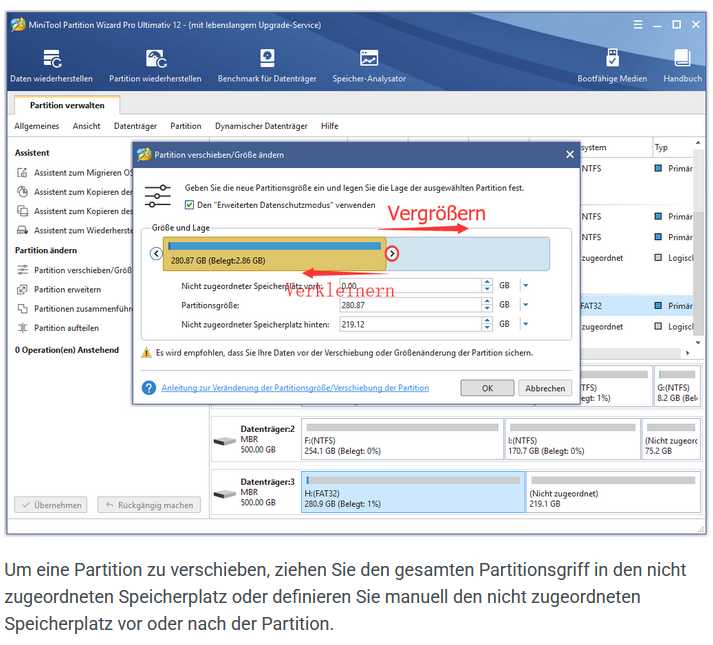Click Rückgängig machen button
Image resolution: width=713 pixels, height=645 pixels.
[x=149, y=505]
